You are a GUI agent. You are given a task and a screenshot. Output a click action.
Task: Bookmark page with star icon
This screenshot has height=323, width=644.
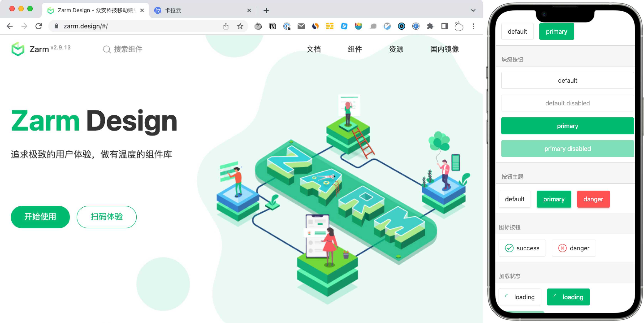pyautogui.click(x=240, y=26)
